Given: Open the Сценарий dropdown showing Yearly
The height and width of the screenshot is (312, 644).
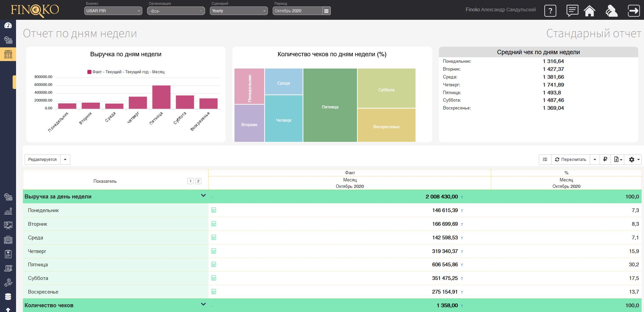Looking at the screenshot, I should (x=239, y=11).
